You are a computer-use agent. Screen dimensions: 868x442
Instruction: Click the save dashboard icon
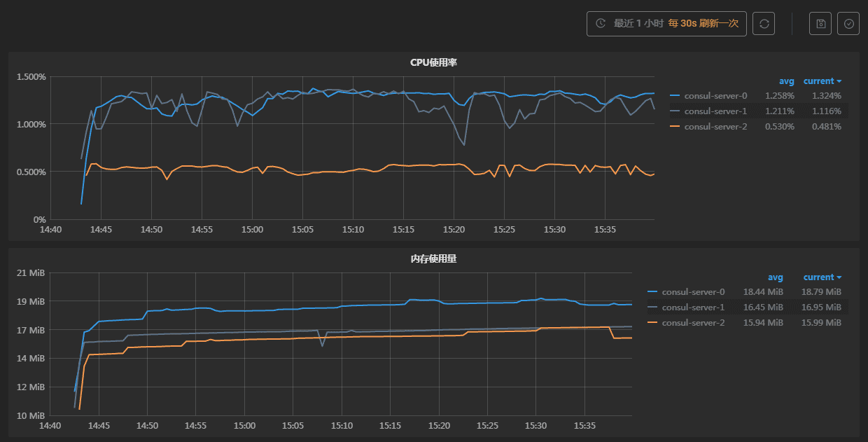[820, 23]
